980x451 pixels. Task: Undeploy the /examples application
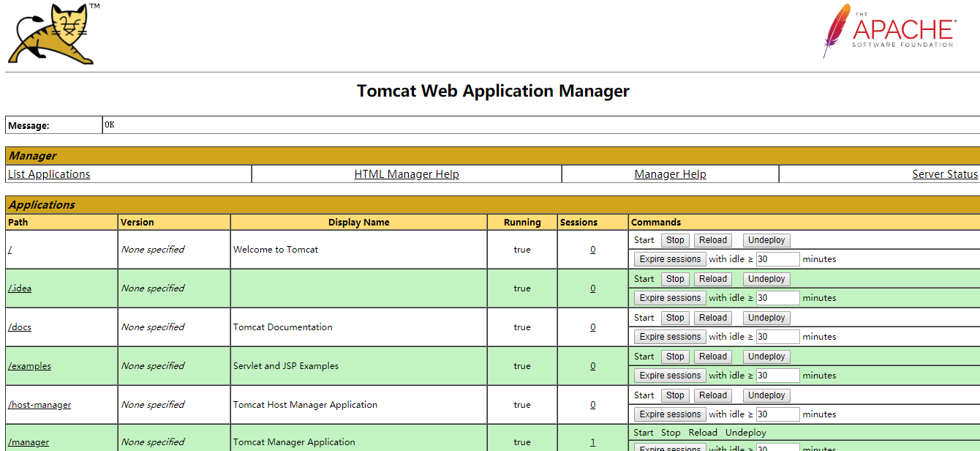point(766,357)
